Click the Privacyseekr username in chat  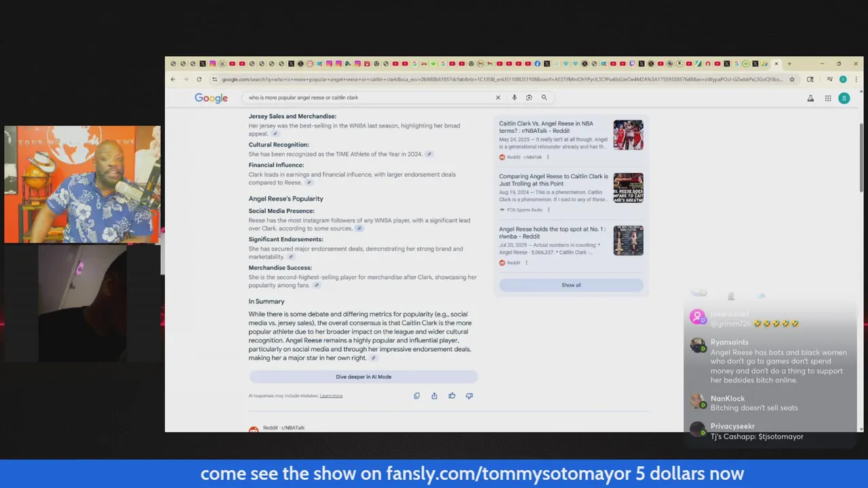tap(732, 427)
